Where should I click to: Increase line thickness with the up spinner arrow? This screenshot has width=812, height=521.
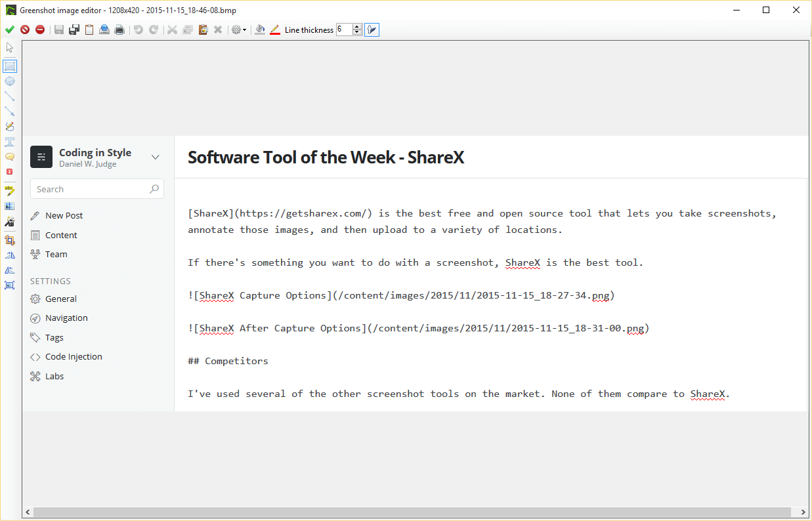click(x=357, y=27)
